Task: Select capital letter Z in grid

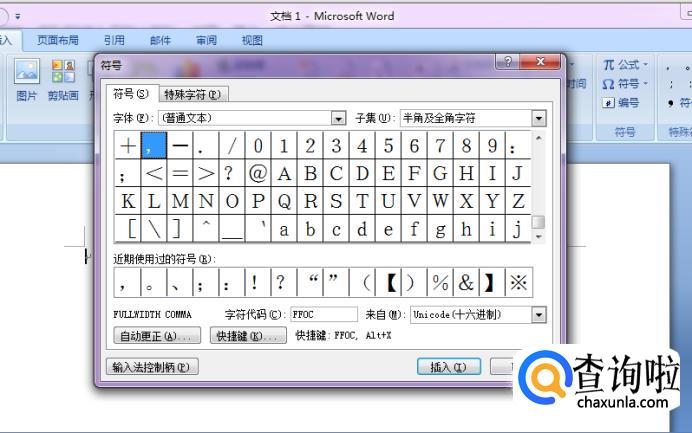Action: (518, 201)
